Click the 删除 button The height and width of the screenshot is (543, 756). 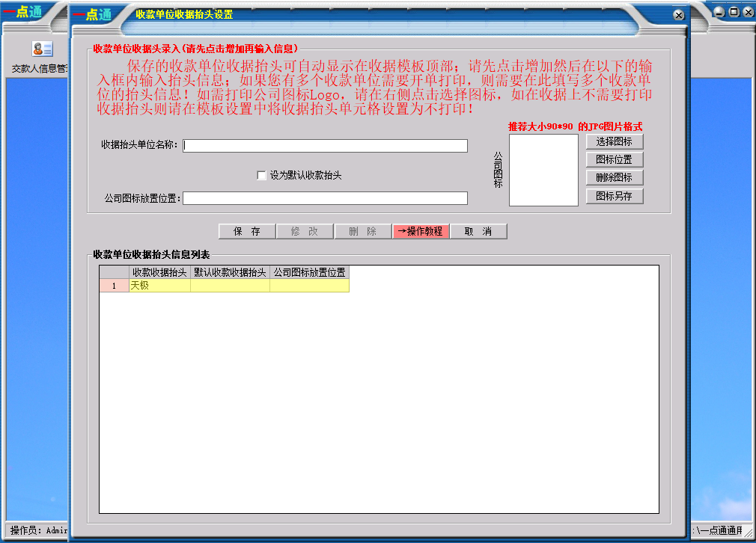[x=362, y=231]
